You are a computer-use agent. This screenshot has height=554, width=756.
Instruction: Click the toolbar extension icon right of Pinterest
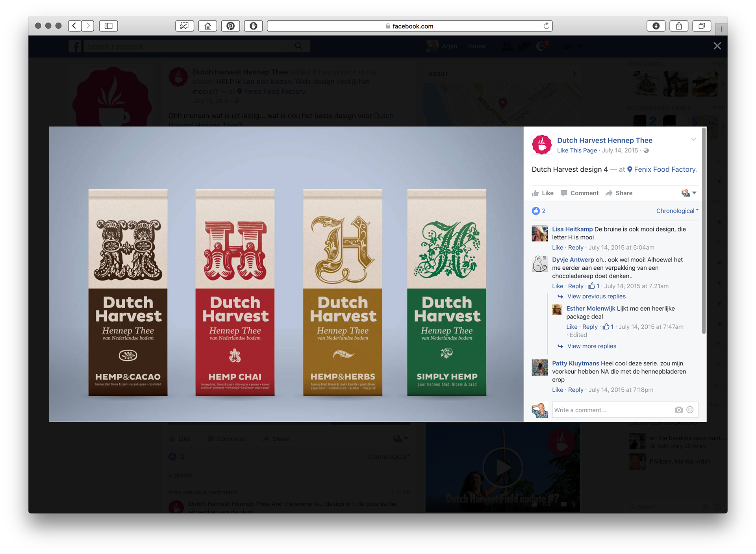coord(253,26)
